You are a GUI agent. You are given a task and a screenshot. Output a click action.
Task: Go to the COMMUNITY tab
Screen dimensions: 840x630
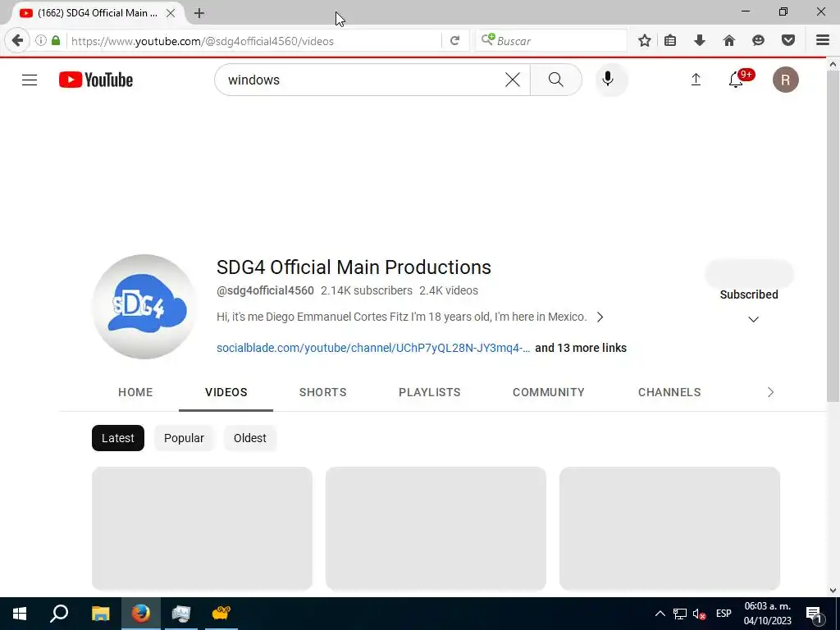[549, 392]
